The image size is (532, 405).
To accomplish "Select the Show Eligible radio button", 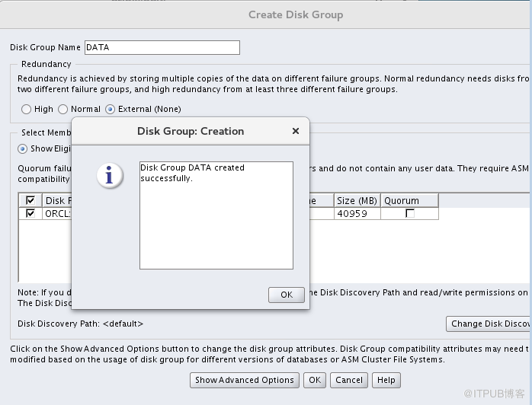I will 22,148.
